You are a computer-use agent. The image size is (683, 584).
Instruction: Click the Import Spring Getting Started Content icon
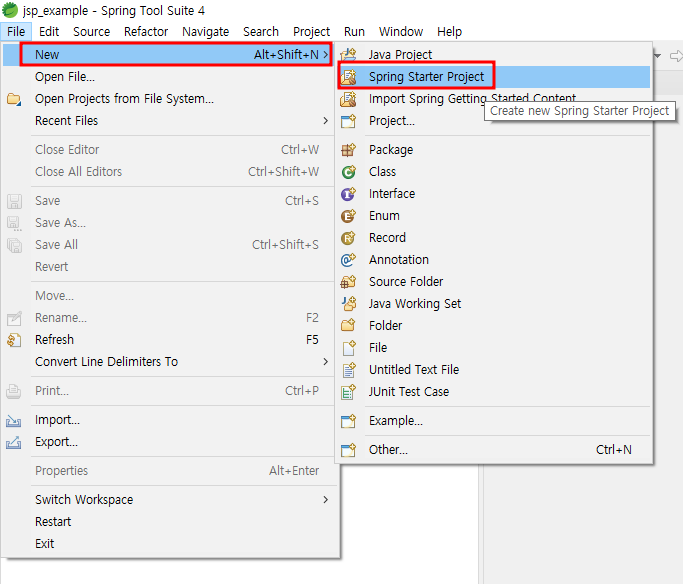348,99
